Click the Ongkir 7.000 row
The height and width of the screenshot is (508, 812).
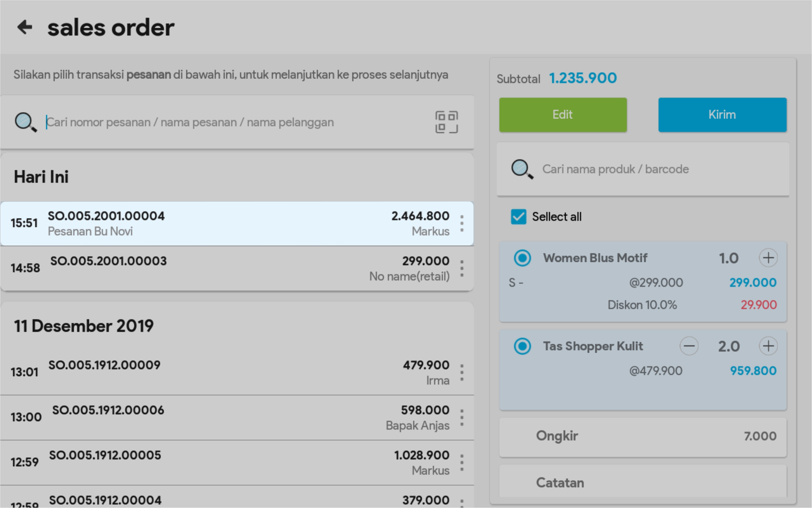pos(642,436)
